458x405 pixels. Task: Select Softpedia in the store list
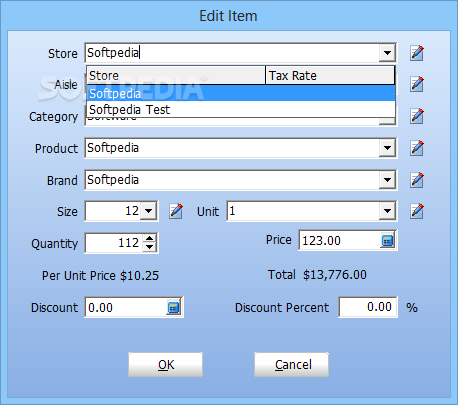tap(241, 93)
